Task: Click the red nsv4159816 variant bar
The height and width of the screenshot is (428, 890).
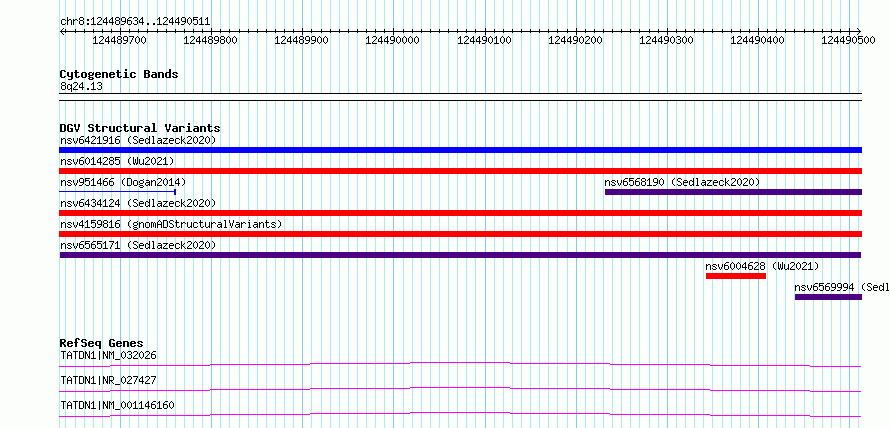Action: (x=460, y=234)
